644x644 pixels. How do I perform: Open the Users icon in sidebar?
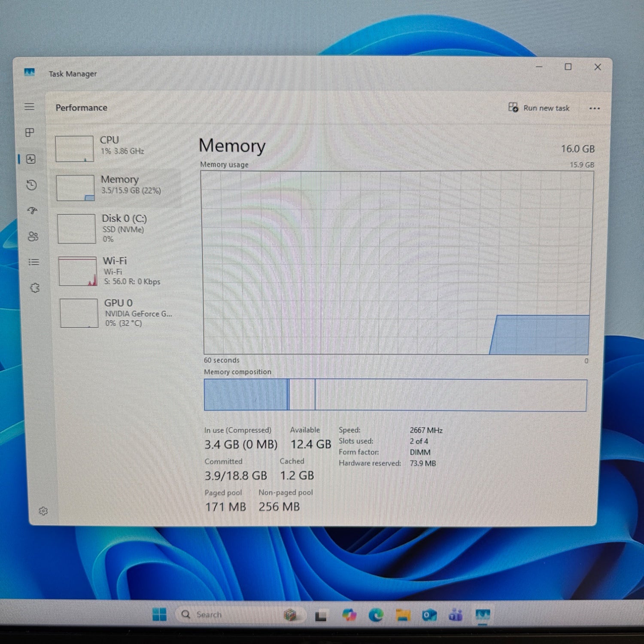[33, 237]
